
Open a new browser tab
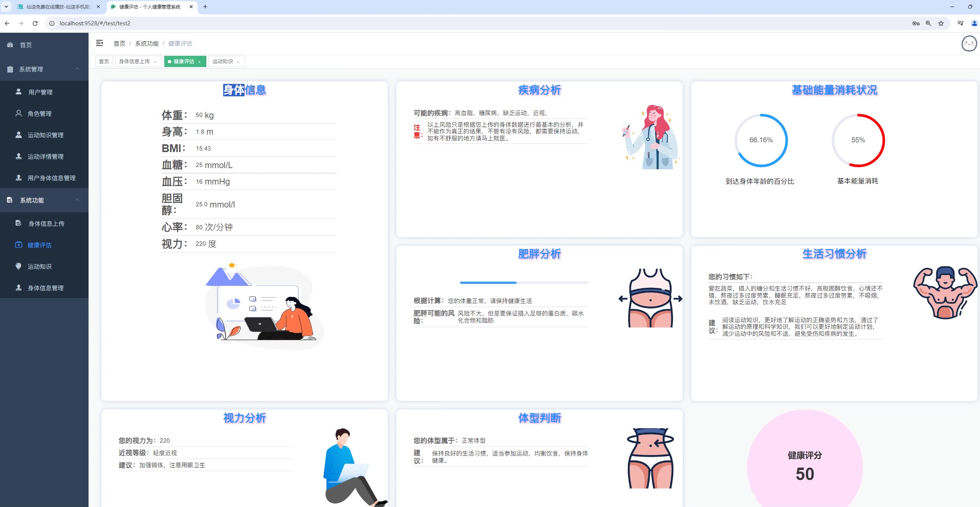click(x=205, y=7)
